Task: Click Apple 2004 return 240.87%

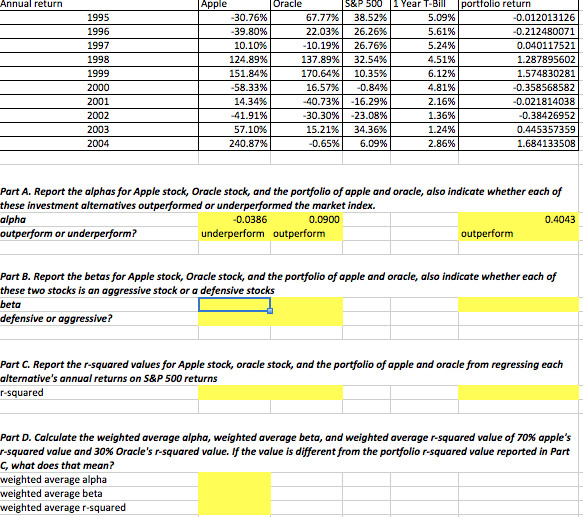Action: coord(234,143)
